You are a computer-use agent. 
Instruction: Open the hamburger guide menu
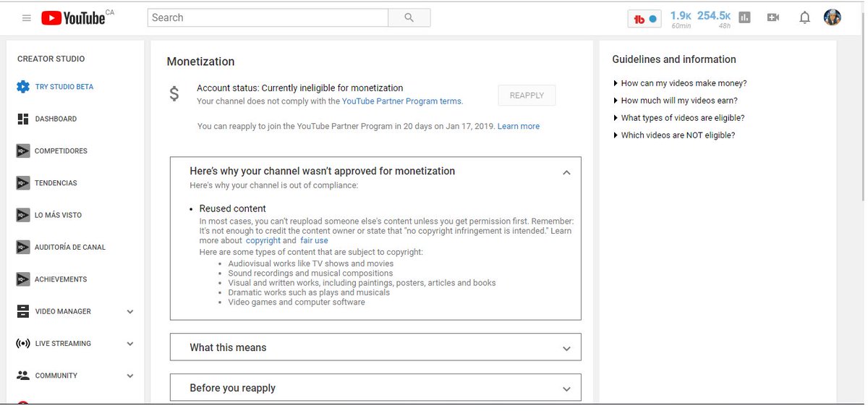27,18
